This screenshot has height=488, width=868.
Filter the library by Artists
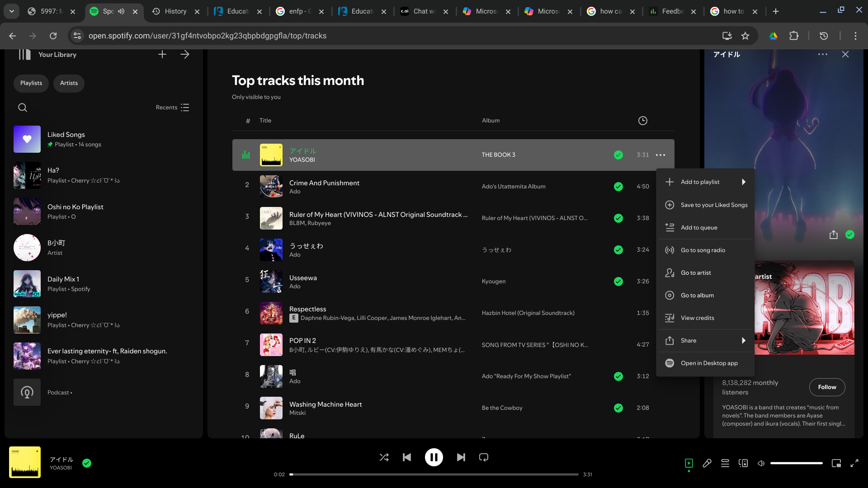point(69,83)
